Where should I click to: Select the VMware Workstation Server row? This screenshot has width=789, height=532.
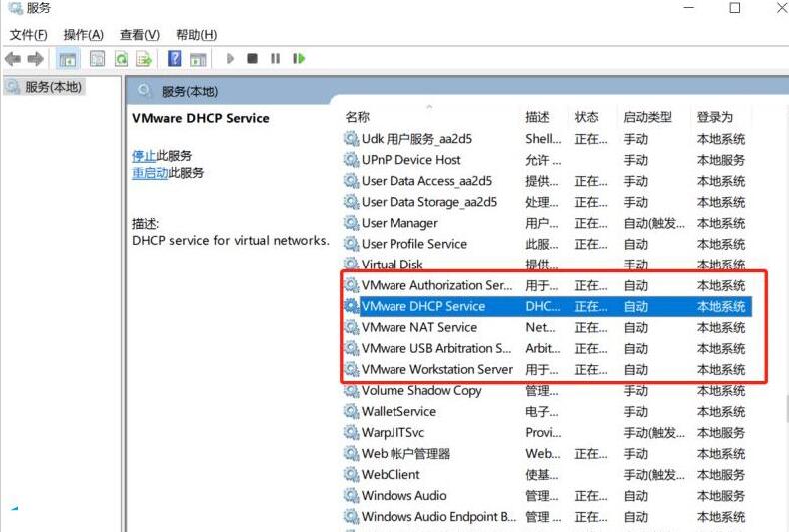[547, 369]
